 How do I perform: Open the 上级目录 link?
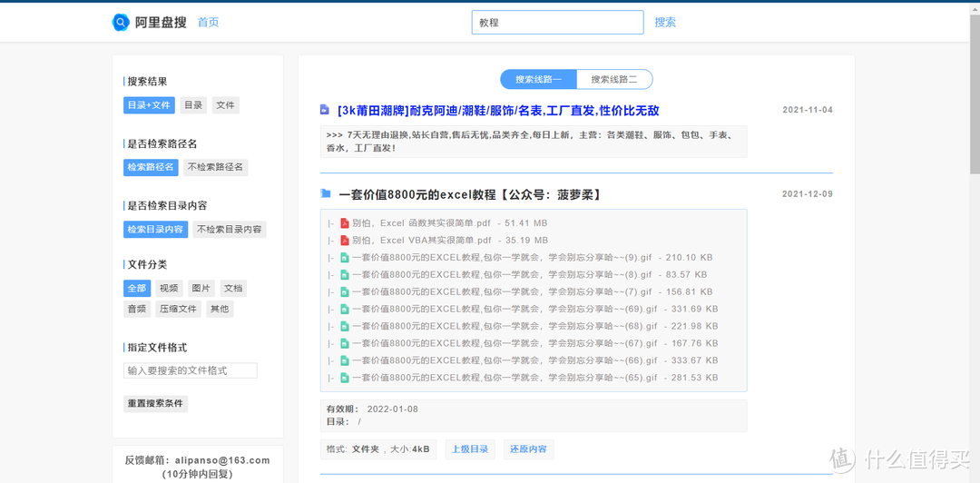pyautogui.click(x=470, y=449)
